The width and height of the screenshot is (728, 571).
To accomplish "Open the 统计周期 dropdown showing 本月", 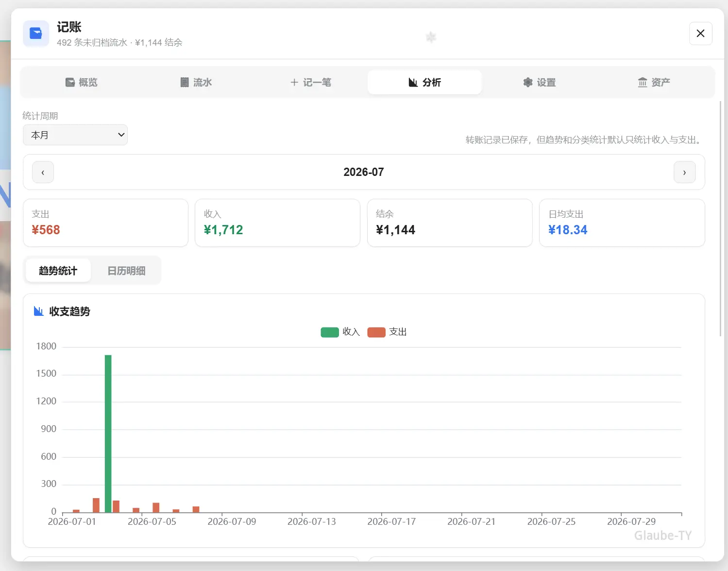I will click(75, 135).
